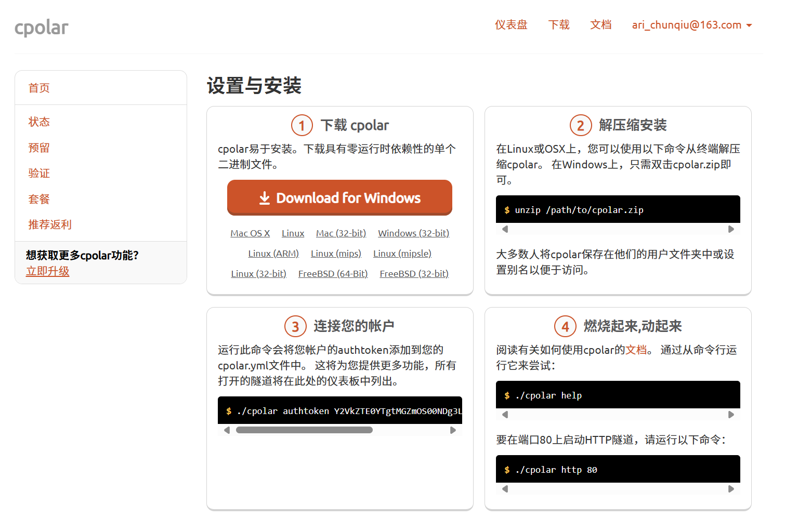Click the right scroll arrow on unzip command box
This screenshot has height=532, width=785.
(731, 229)
